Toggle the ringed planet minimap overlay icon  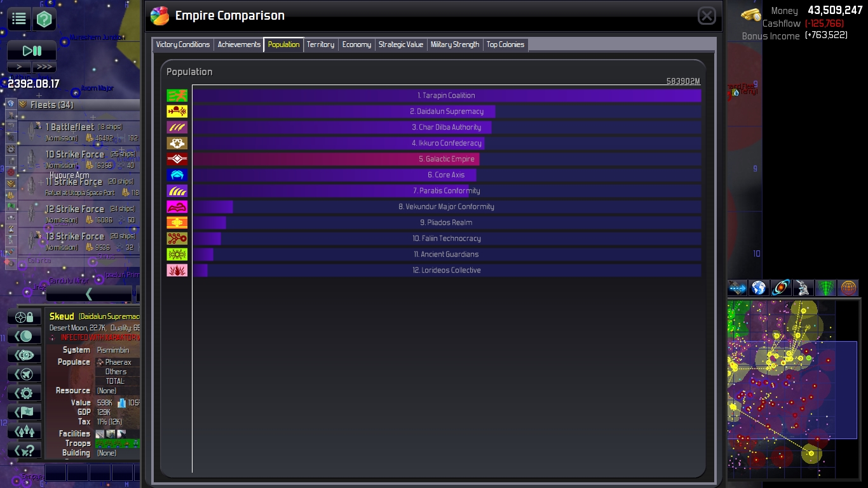click(781, 288)
